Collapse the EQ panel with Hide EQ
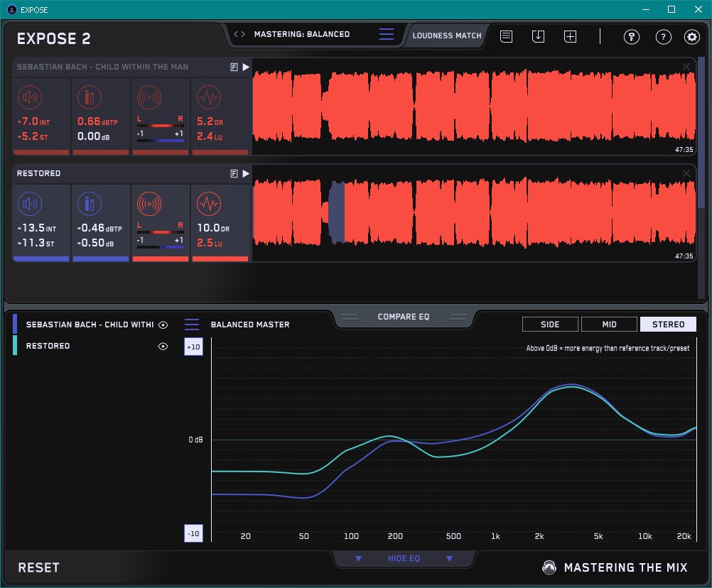Image resolution: width=712 pixels, height=588 pixels. pyautogui.click(x=404, y=559)
